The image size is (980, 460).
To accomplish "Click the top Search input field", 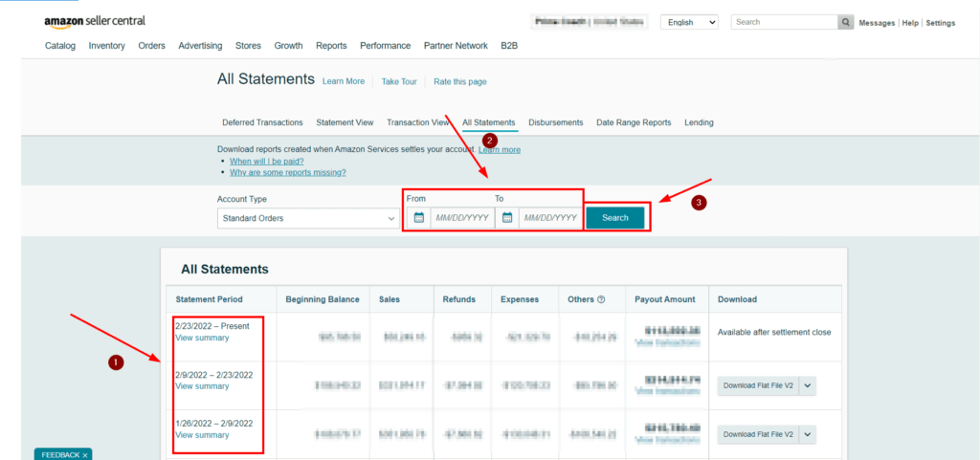I will [785, 22].
